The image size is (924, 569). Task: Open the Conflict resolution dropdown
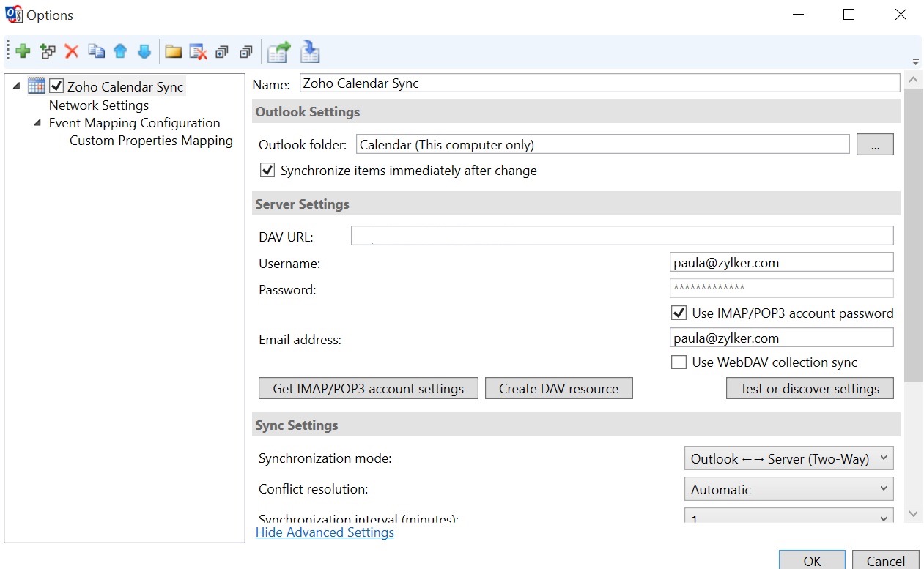tap(788, 489)
